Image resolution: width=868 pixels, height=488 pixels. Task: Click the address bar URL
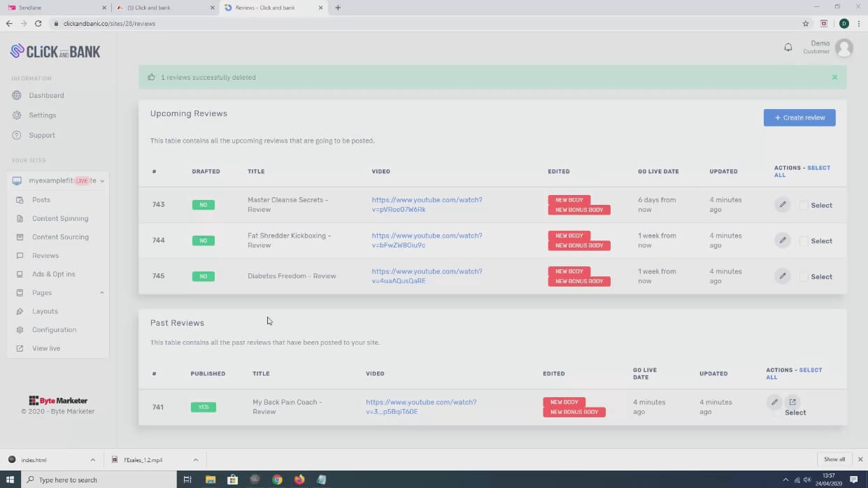(109, 23)
